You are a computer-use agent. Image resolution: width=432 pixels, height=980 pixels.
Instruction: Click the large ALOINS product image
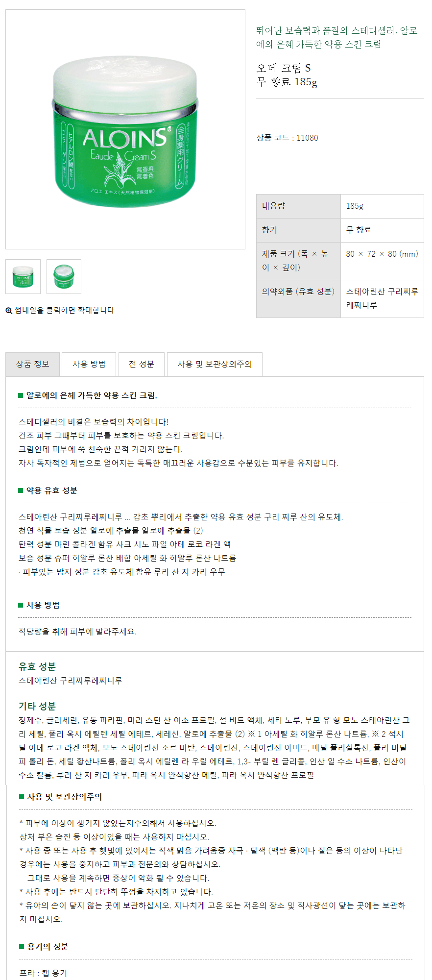pyautogui.click(x=125, y=129)
